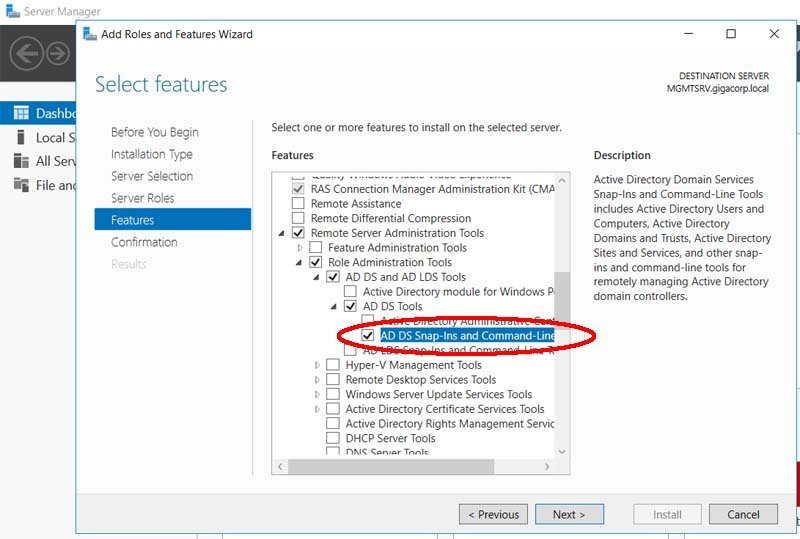The image size is (800, 539).
Task: Collapse the Role Administration Tools node
Action: (x=299, y=262)
